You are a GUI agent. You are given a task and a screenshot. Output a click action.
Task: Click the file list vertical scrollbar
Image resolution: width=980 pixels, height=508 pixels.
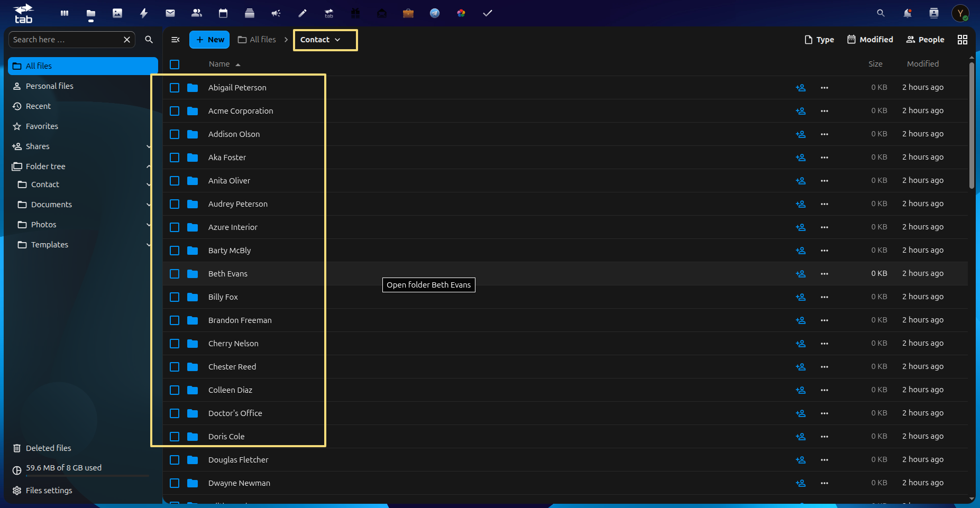pos(972,125)
